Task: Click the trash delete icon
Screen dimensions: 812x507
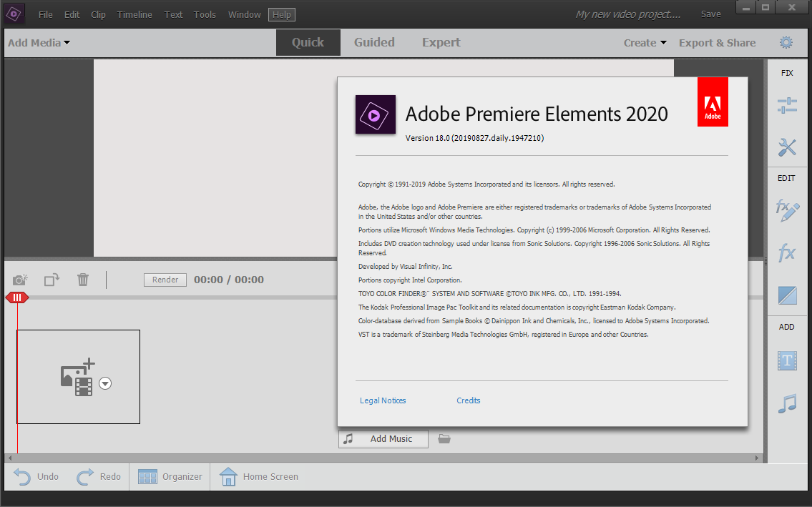Action: 83,280
